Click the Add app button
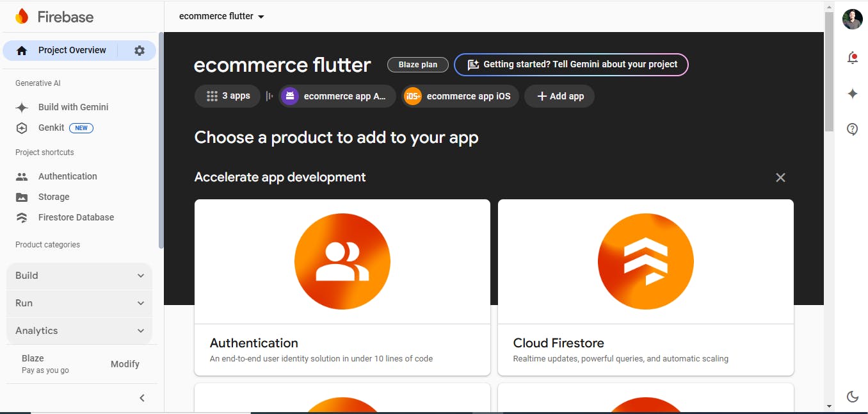The width and height of the screenshot is (868, 414). [559, 96]
